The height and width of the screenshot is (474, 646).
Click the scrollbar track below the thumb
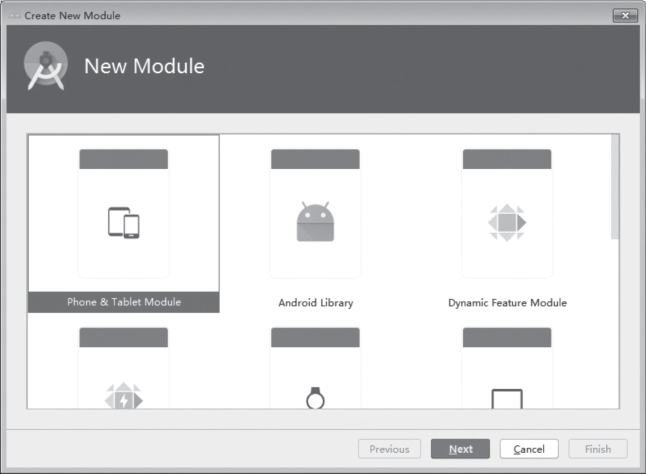pos(615,330)
